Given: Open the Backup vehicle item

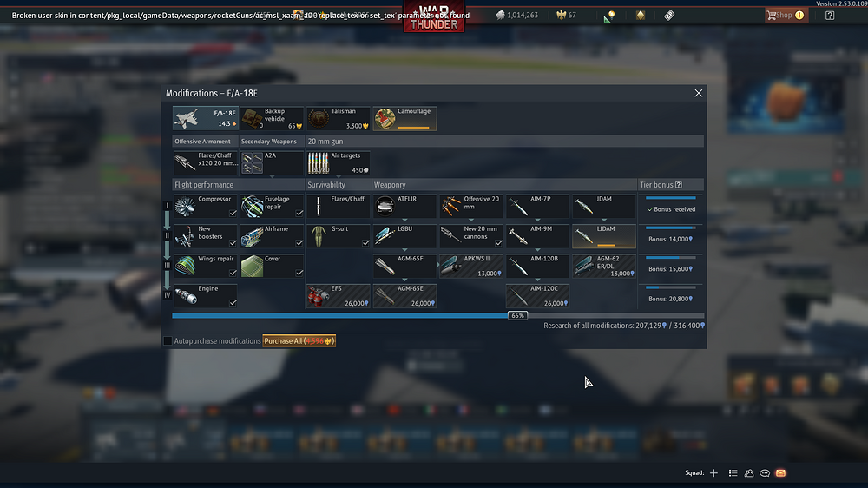Looking at the screenshot, I should pos(272,119).
